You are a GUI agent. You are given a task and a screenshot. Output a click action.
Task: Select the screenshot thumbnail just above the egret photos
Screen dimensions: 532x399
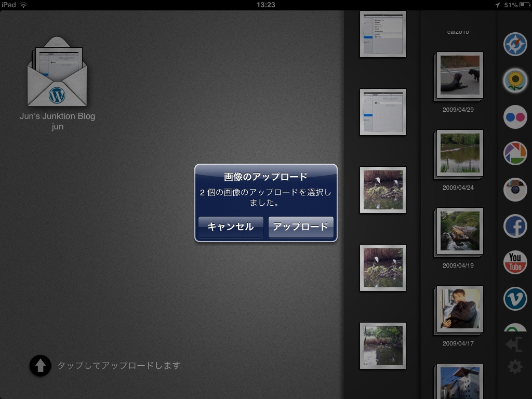(x=383, y=112)
